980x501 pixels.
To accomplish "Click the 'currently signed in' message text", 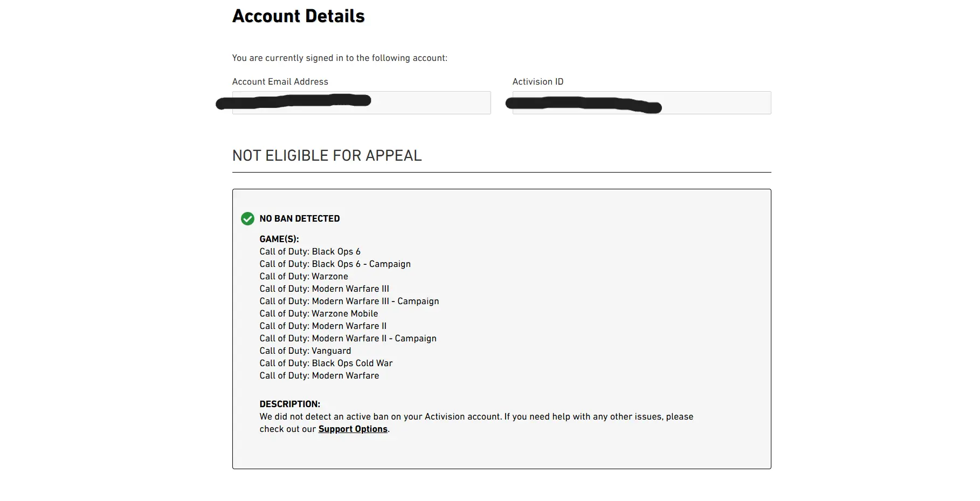I will (x=339, y=58).
